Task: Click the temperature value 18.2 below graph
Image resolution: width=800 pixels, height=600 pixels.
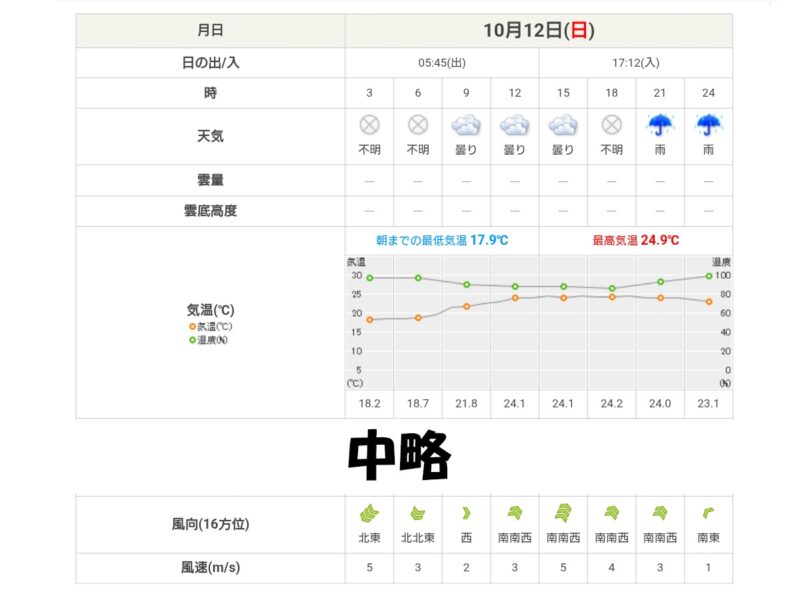Action: tap(369, 404)
